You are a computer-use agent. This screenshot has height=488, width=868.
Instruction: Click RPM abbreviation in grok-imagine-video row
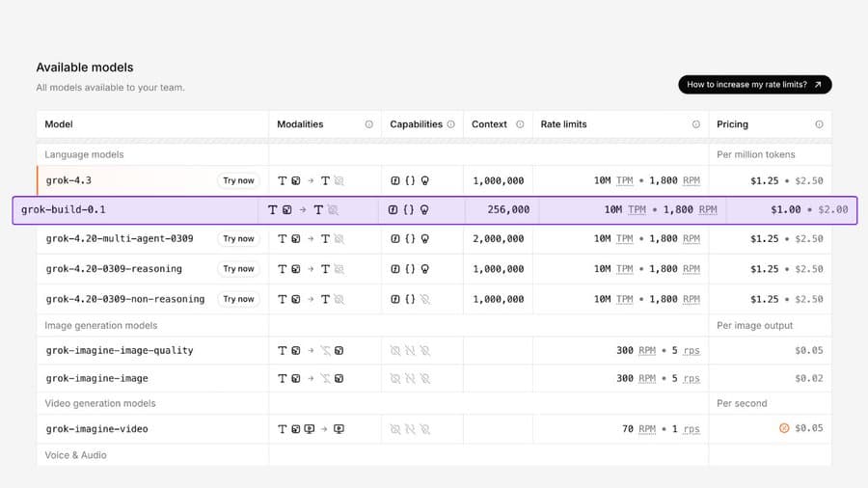647,429
